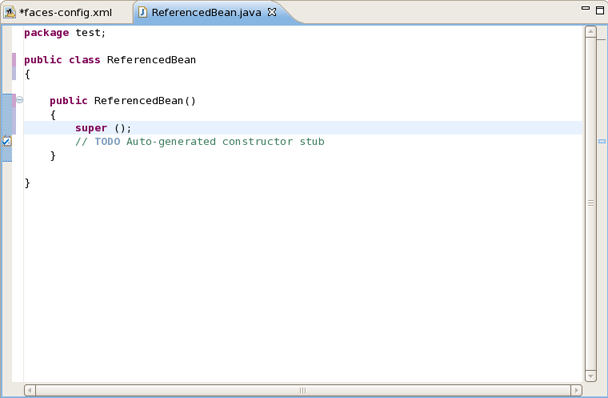Click ReferencedBean in the class declaration
This screenshot has width=608, height=398.
(x=151, y=60)
